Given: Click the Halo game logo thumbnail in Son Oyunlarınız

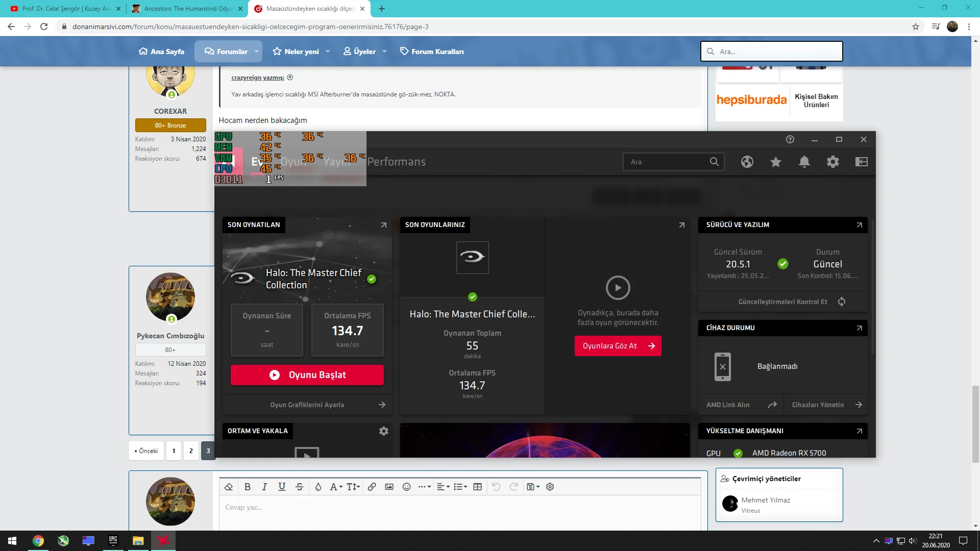Looking at the screenshot, I should click(x=472, y=257).
